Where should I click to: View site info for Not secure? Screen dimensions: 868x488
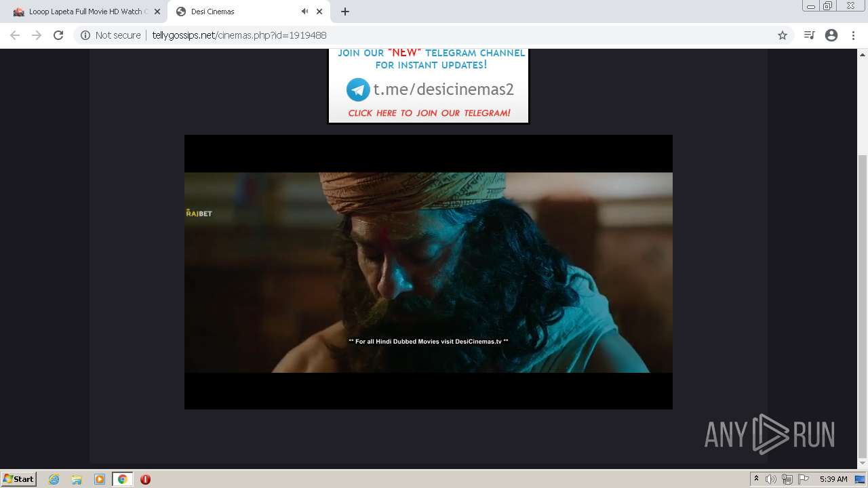pos(111,35)
